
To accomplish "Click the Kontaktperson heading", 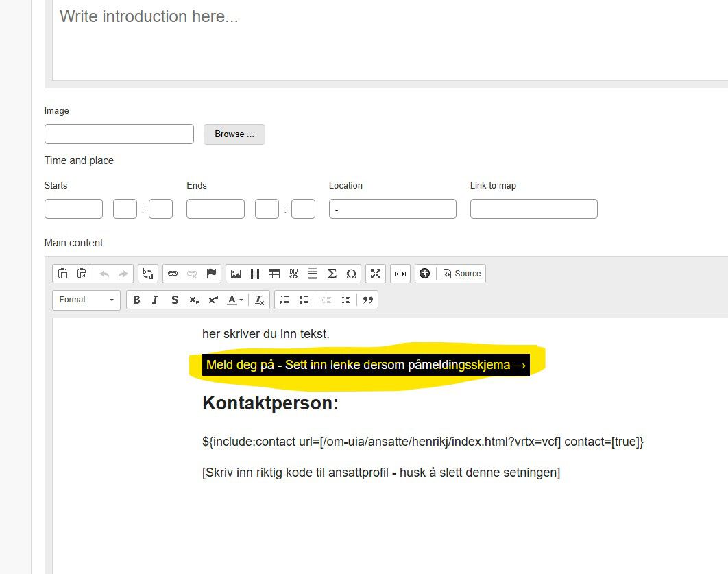I will tap(270, 403).
